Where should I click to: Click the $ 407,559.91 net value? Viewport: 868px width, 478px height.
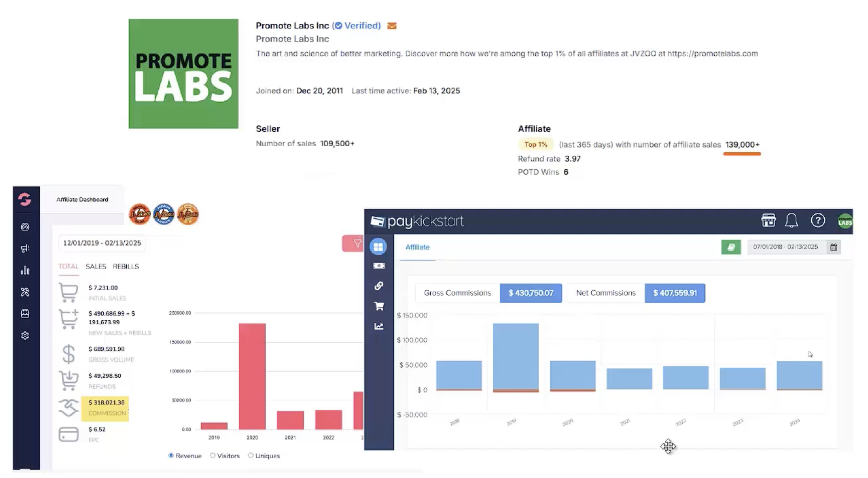point(675,293)
